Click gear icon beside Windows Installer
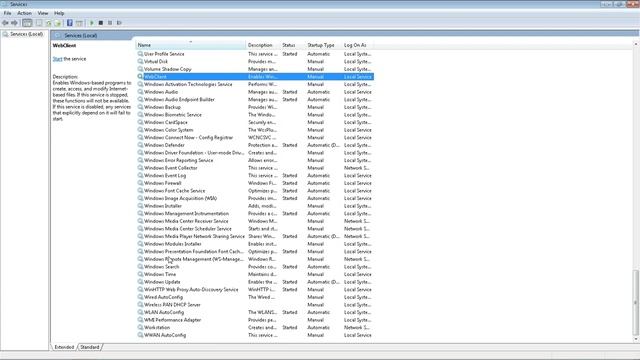 click(140, 206)
